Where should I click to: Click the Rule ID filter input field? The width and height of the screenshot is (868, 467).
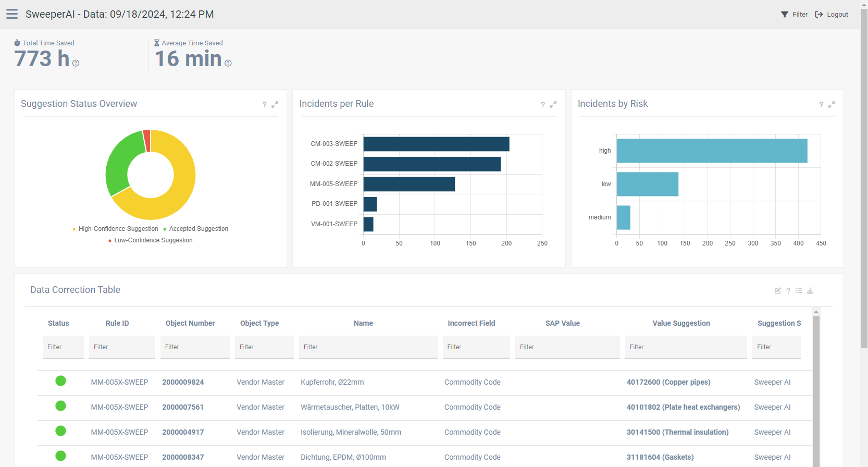click(x=122, y=347)
